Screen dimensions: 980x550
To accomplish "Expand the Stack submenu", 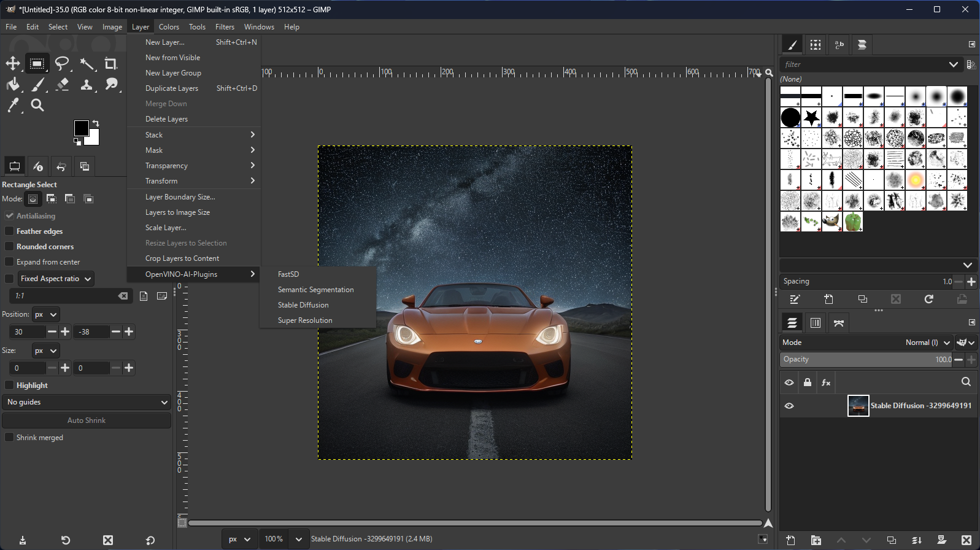I will (194, 135).
